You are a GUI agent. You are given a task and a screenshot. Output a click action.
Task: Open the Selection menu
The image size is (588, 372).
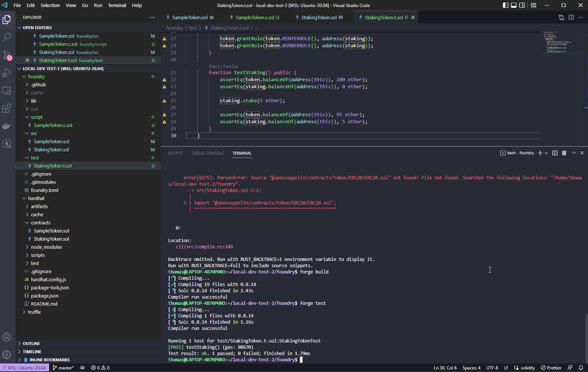[50, 5]
